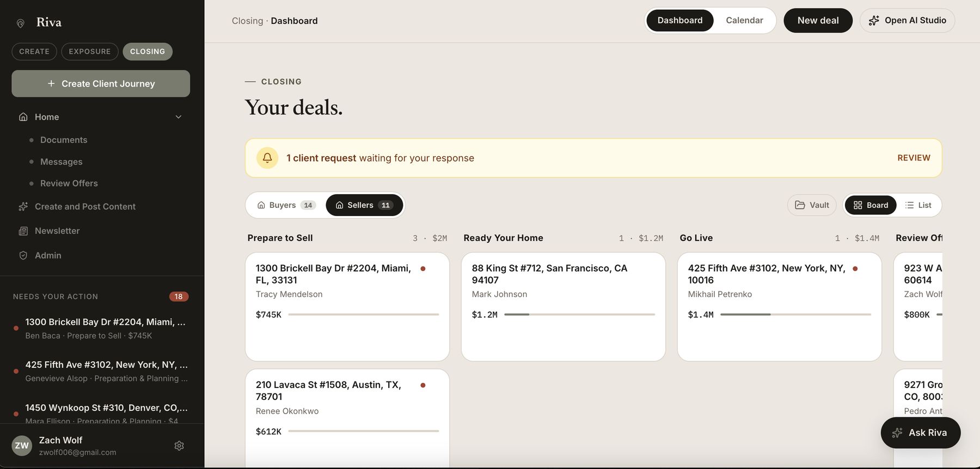
Task: Click the Riva logo pin icon
Action: click(21, 23)
